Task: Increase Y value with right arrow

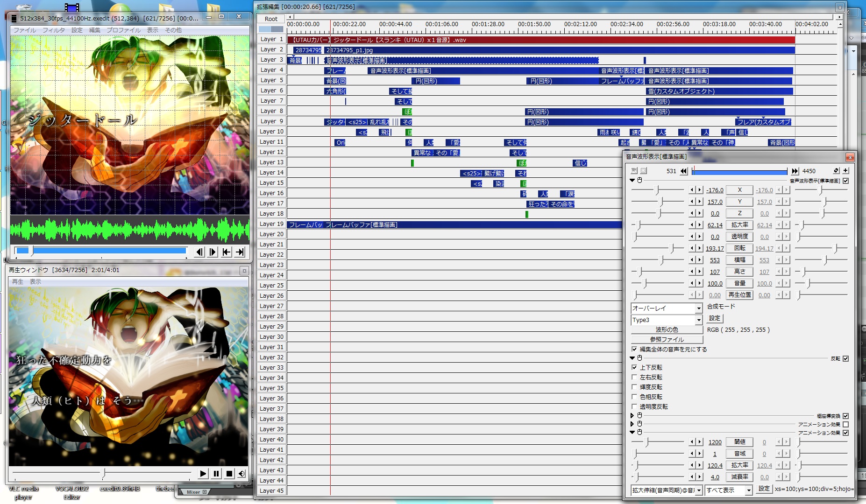Action: (700, 202)
